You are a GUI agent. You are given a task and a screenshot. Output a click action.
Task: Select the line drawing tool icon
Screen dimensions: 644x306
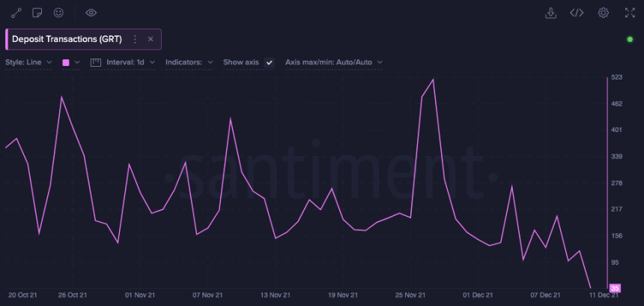(x=16, y=13)
